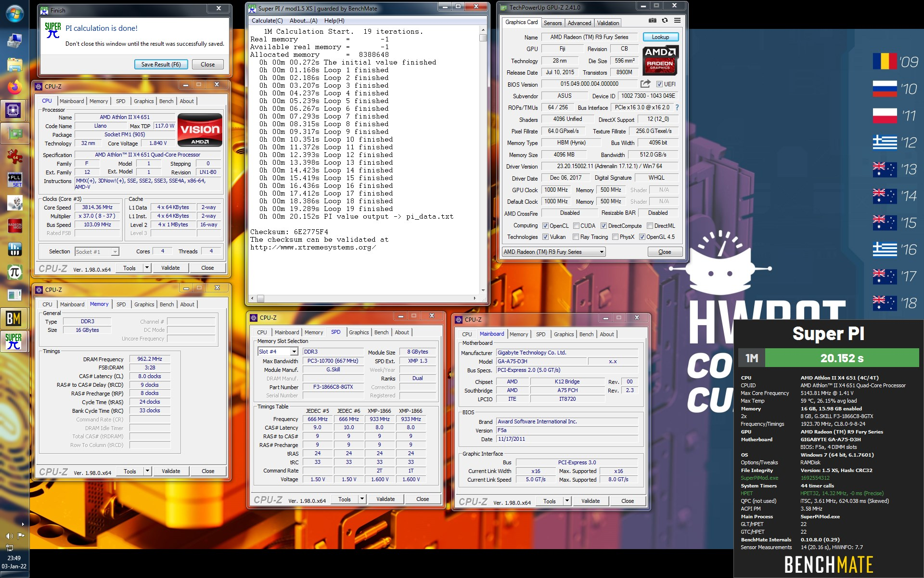
Task: Click the BenchMate BM taskbar icon
Action: point(14,318)
